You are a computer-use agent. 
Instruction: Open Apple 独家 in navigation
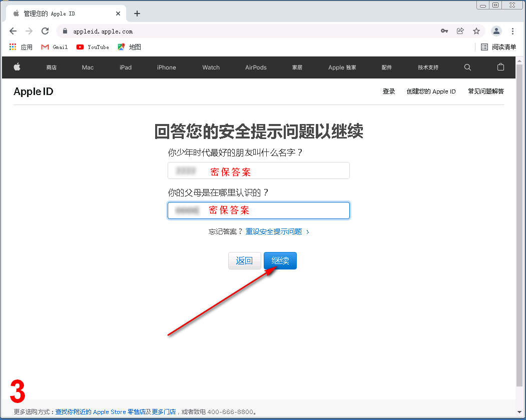[x=342, y=67]
